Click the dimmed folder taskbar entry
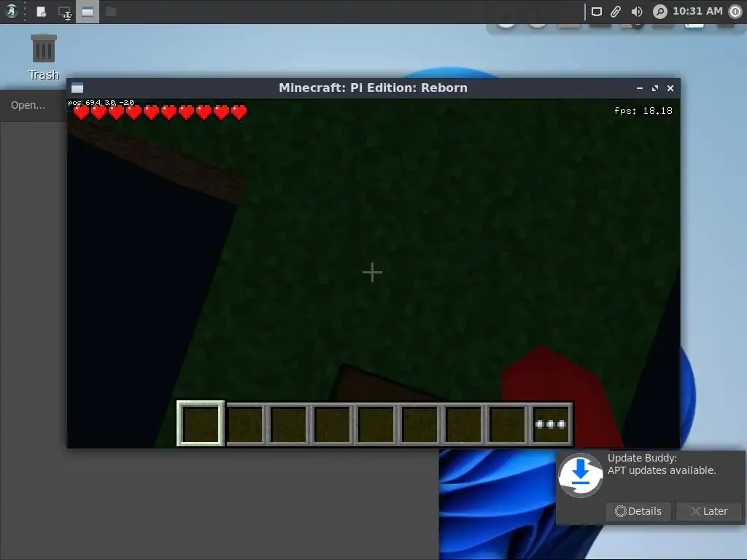Viewport: 747px width, 560px height. tap(111, 12)
